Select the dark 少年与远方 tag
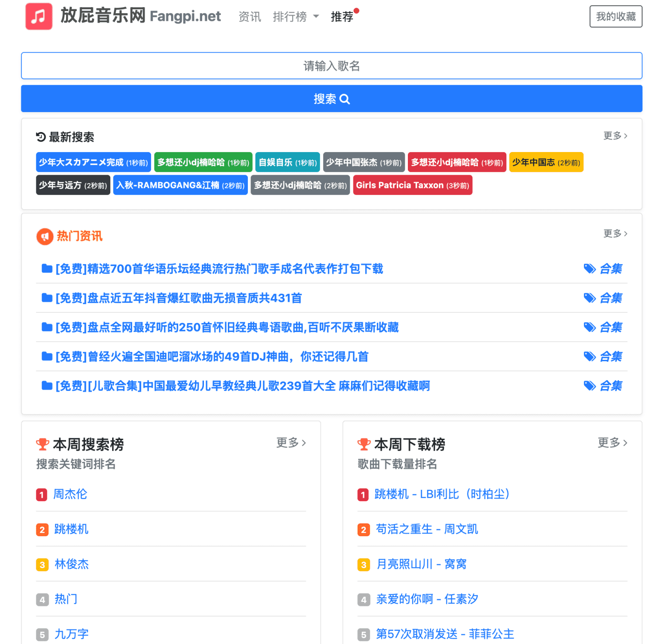This screenshot has width=665, height=644. [73, 185]
